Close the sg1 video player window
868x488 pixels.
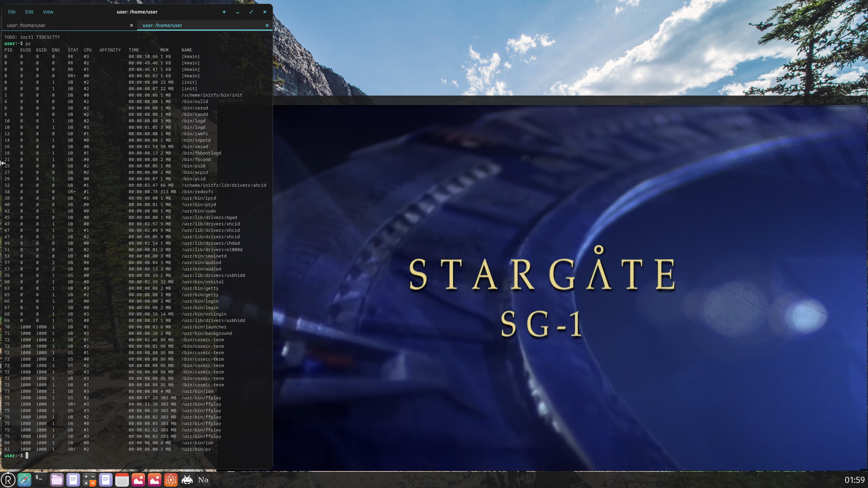click(x=864, y=100)
